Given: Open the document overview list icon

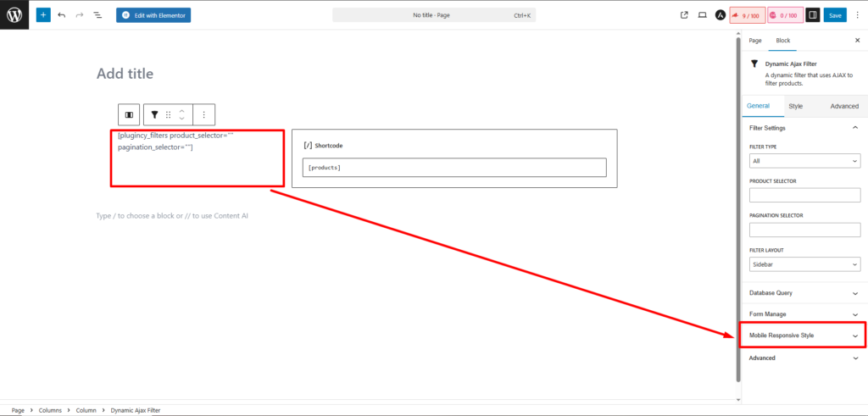Looking at the screenshot, I should (x=97, y=15).
